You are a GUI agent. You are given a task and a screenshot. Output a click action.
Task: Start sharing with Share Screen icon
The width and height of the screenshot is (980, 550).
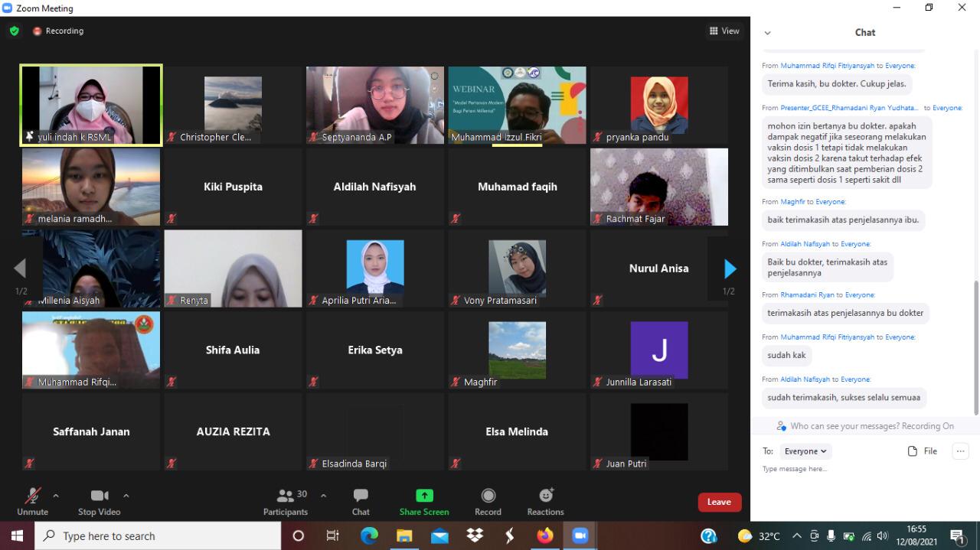pos(424,496)
